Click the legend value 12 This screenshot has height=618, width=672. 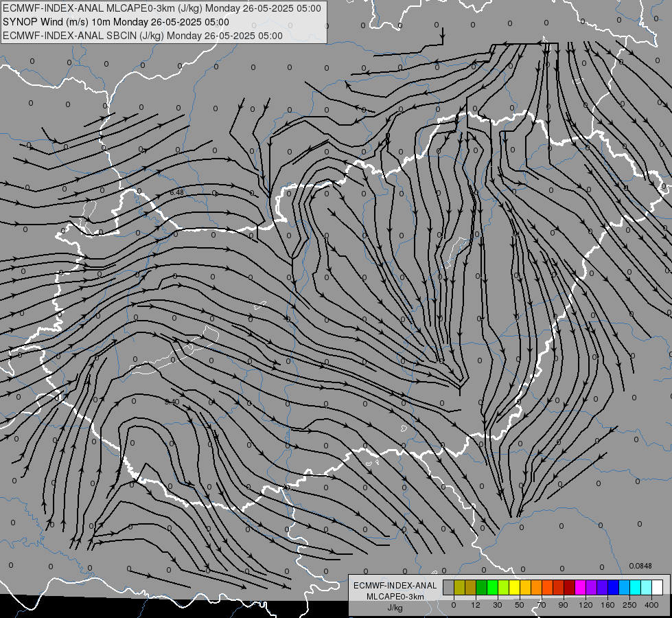(x=476, y=605)
